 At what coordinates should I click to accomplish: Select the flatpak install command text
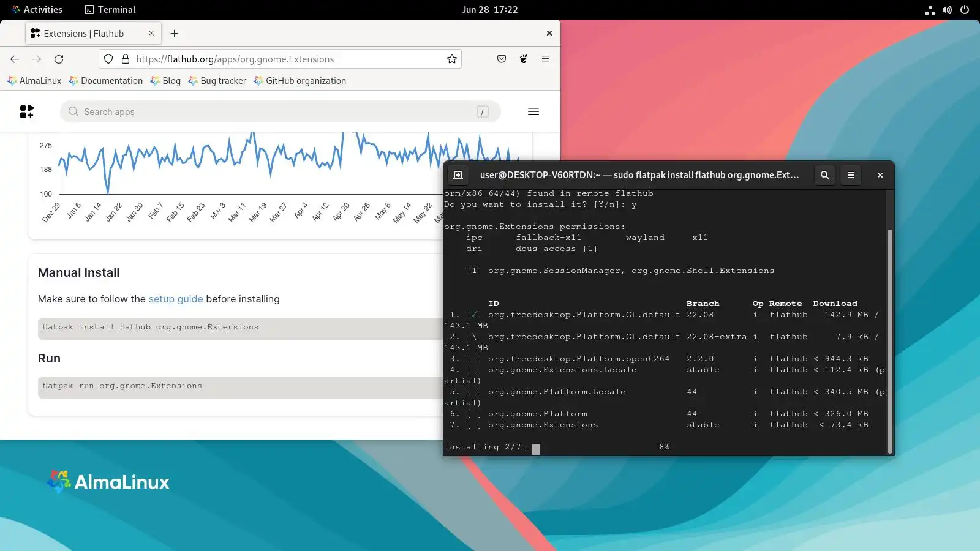(151, 328)
